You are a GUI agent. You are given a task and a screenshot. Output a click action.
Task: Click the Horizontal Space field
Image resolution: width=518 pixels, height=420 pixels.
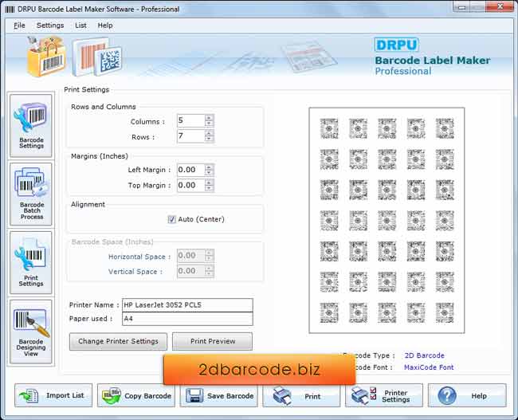pyautogui.click(x=191, y=256)
